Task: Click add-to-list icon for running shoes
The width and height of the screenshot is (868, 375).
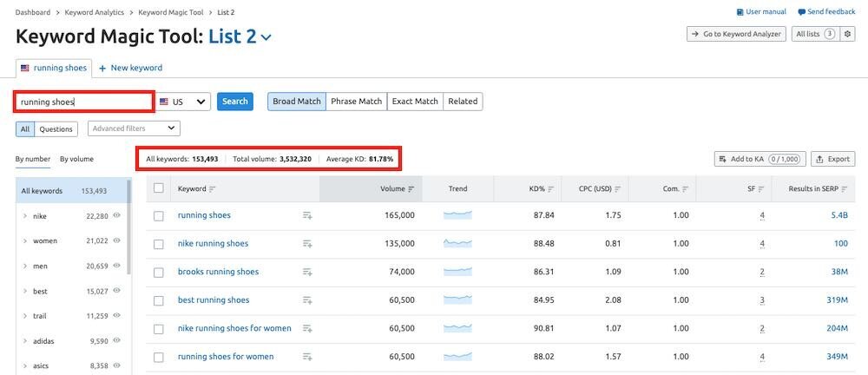Action: tap(307, 215)
